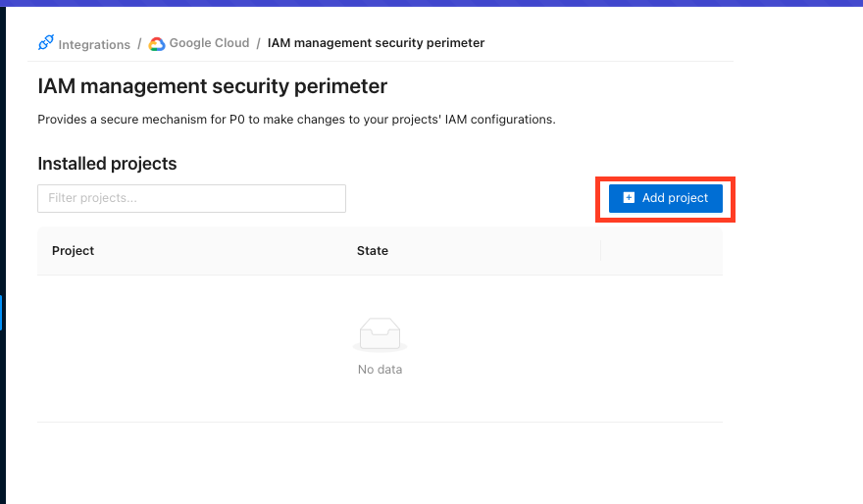
Task: Click the Google Cloud logo icon
Action: click(157, 43)
